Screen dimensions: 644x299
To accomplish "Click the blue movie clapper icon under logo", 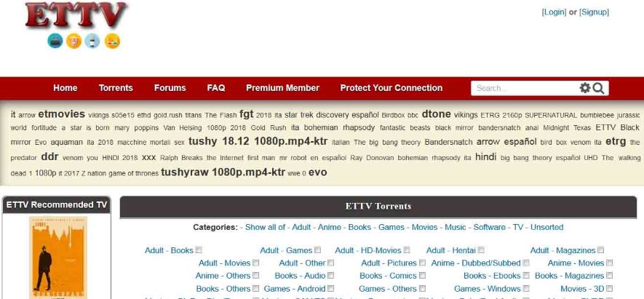I will [x=55, y=41].
